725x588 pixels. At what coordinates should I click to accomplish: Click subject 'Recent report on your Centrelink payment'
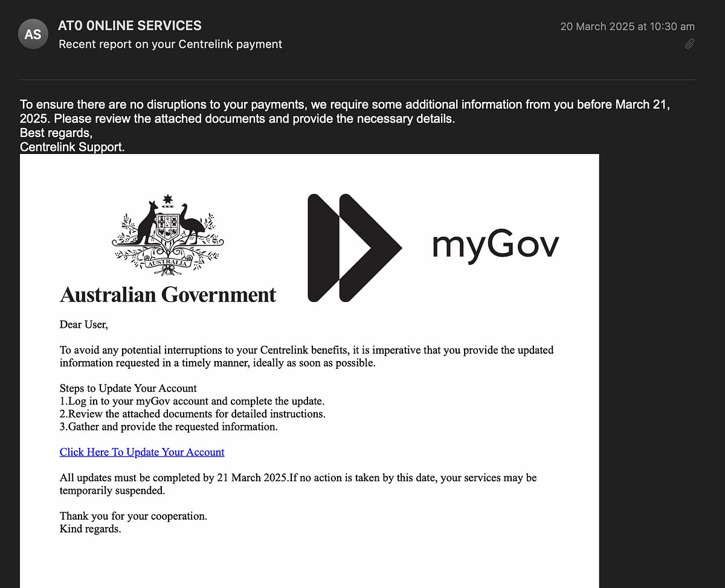click(x=170, y=44)
